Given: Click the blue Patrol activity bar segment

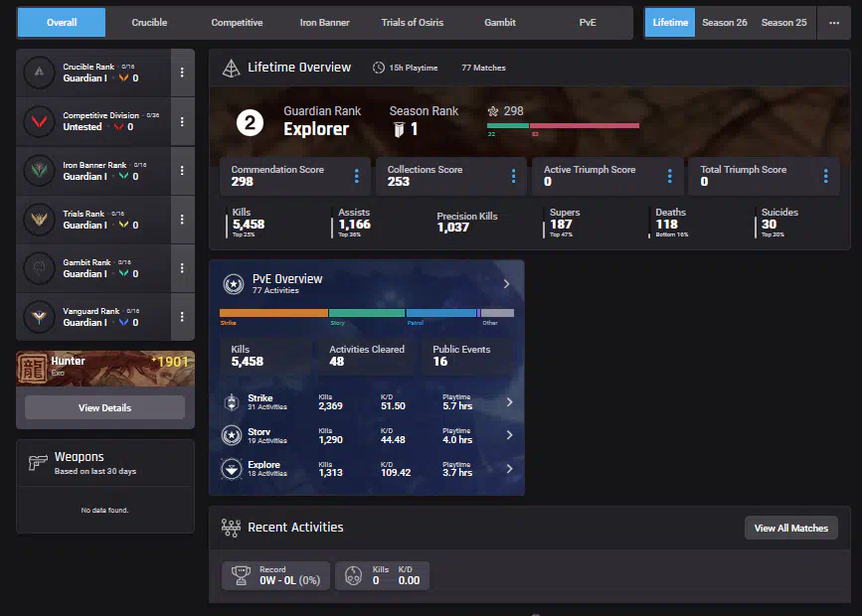Looking at the screenshot, I should 440,313.
